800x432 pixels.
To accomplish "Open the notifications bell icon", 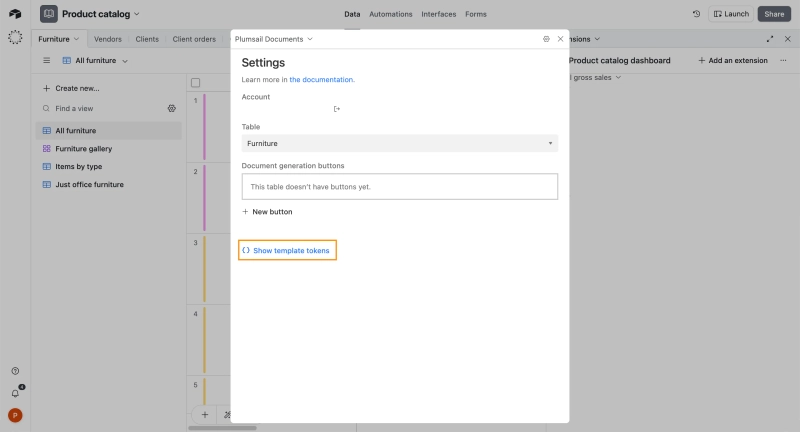I will pyautogui.click(x=15, y=393).
